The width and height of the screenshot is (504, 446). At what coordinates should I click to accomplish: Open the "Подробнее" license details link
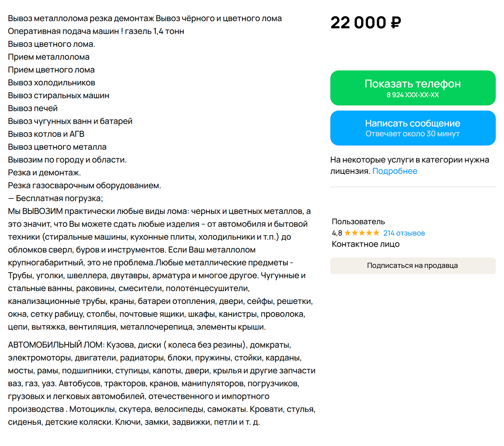coord(395,171)
